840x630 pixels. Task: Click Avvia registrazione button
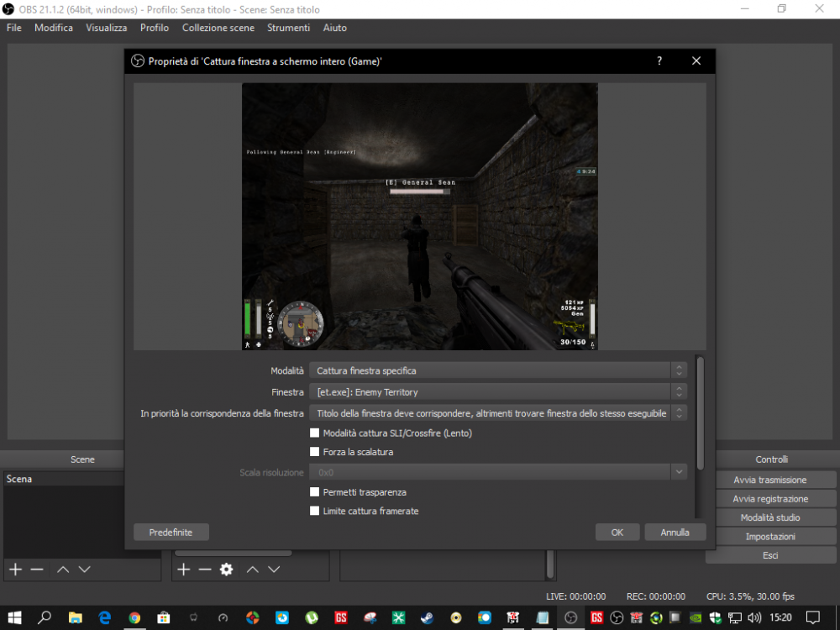[770, 499]
